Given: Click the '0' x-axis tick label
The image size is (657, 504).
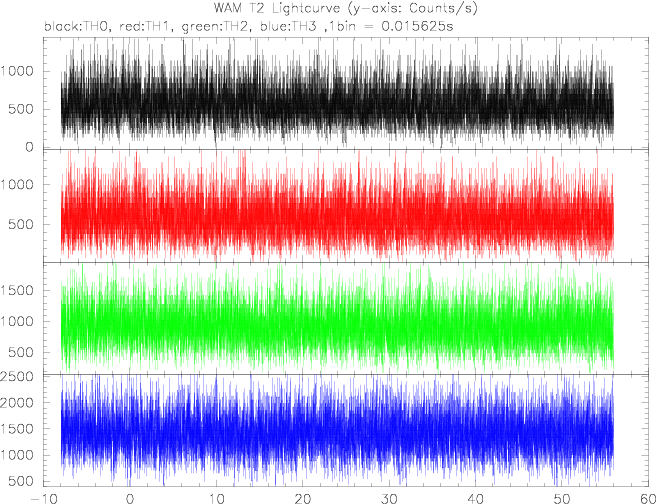Looking at the screenshot, I should [x=130, y=499].
